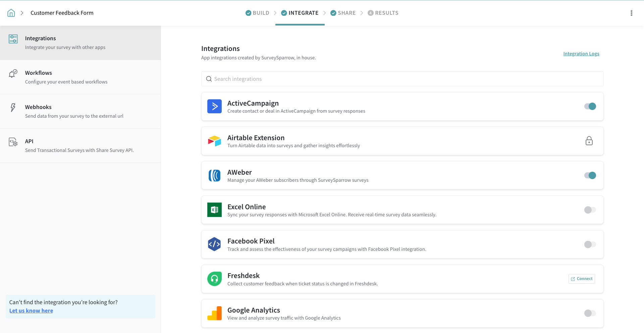Click the Excel Online logo icon

(214, 210)
